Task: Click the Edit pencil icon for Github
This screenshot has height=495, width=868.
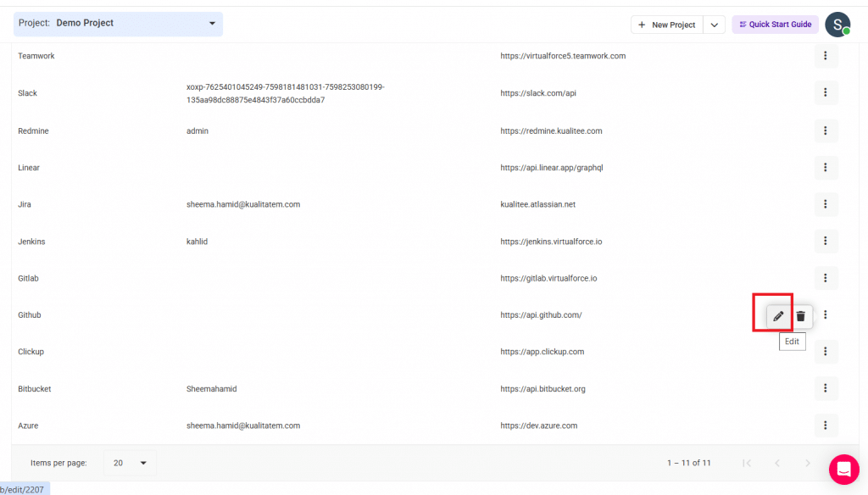Action: click(x=778, y=316)
